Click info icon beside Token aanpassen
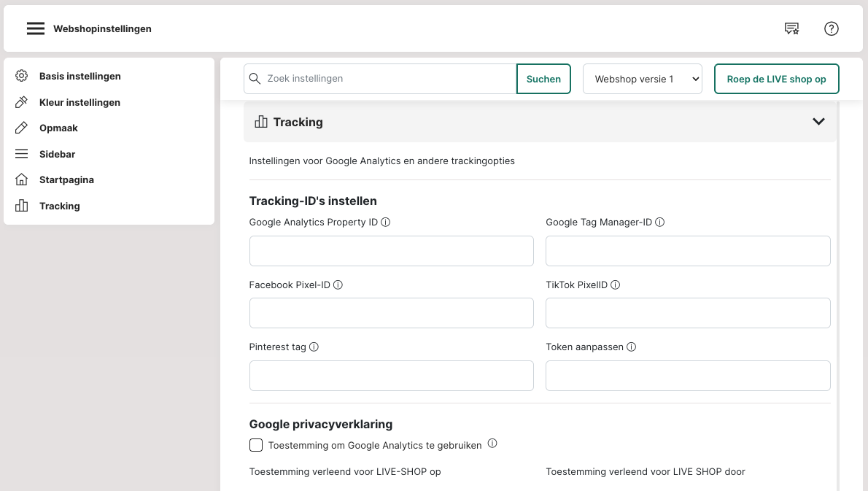868x491 pixels. (x=632, y=347)
